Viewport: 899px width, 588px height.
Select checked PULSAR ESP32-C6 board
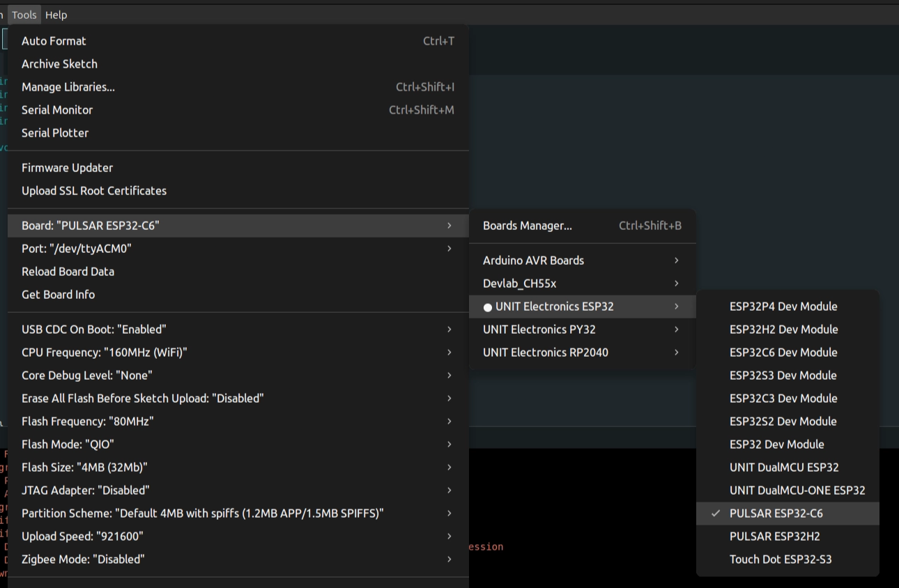(x=787, y=513)
